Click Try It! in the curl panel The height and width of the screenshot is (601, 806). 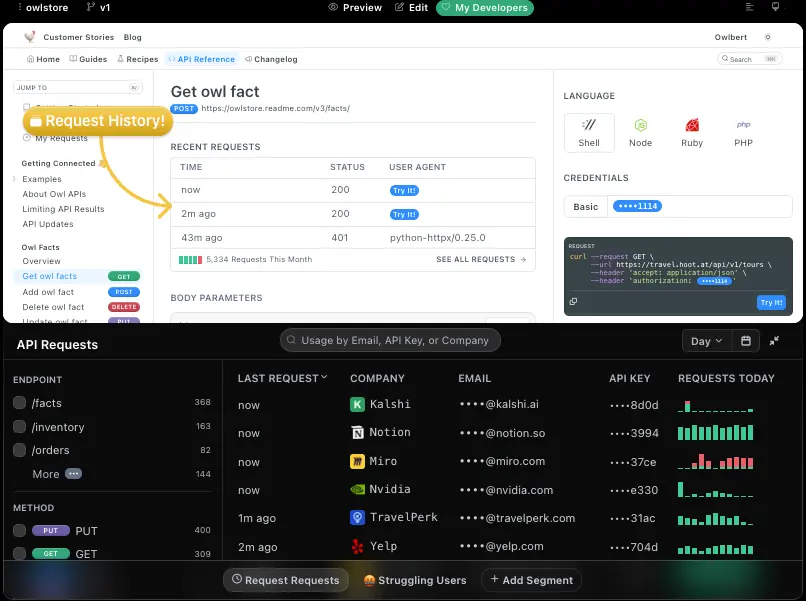pyautogui.click(x=771, y=302)
